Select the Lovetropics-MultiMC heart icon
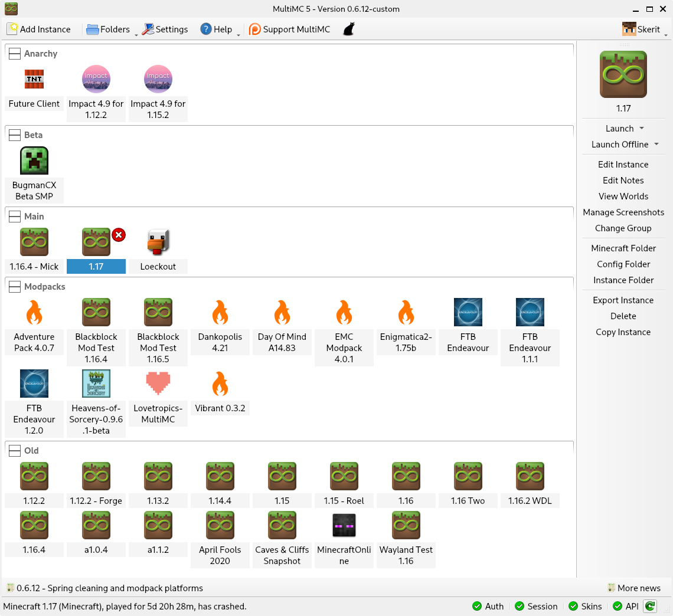The height and width of the screenshot is (616, 673). click(158, 384)
